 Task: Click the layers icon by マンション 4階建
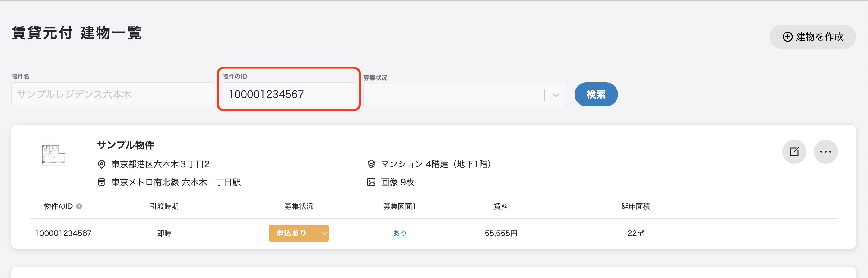point(371,164)
